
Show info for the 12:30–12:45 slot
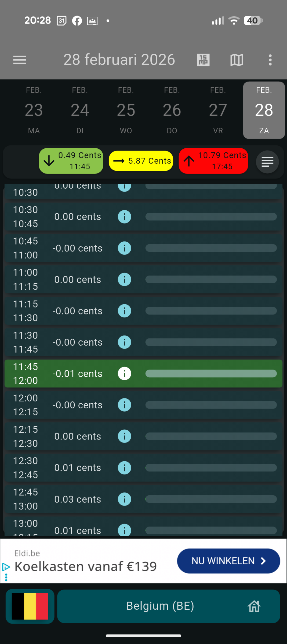tap(124, 468)
